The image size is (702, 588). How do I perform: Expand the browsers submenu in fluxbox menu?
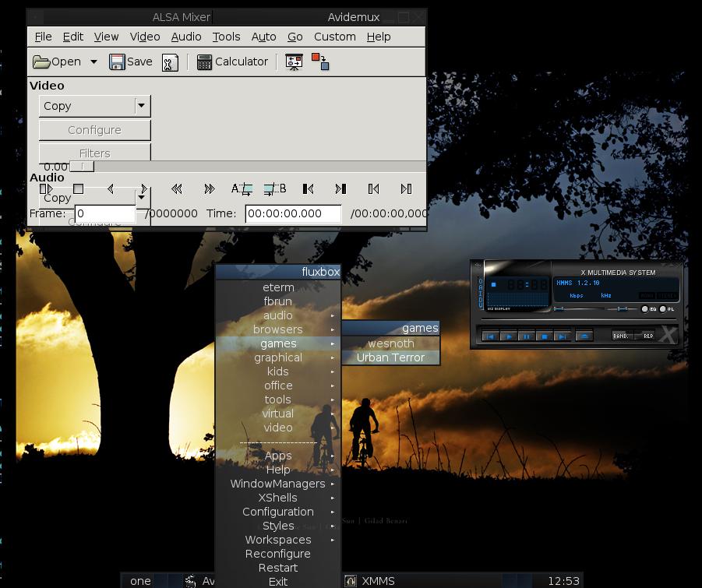click(x=278, y=329)
